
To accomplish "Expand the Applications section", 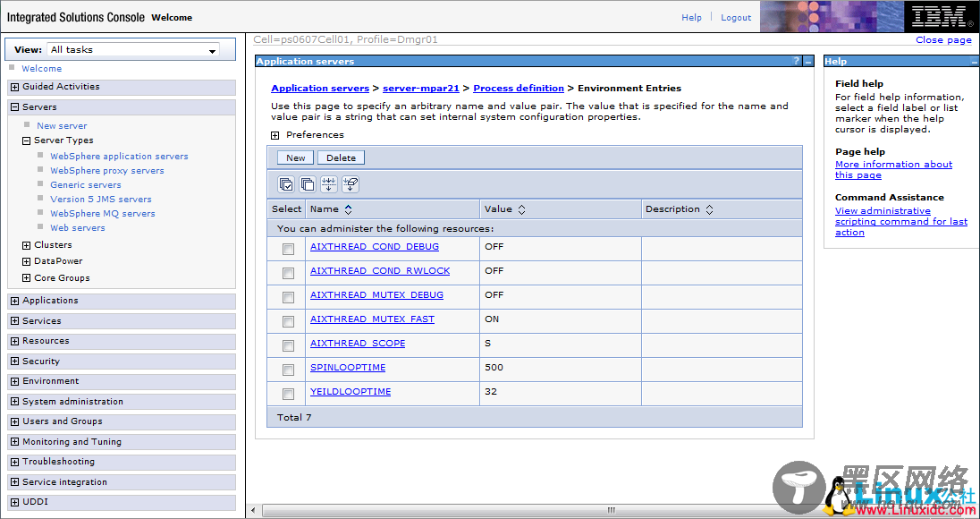I will pyautogui.click(x=15, y=301).
